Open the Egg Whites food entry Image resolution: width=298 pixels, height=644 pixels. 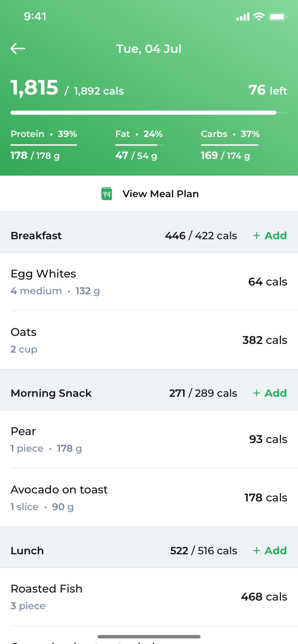click(149, 282)
